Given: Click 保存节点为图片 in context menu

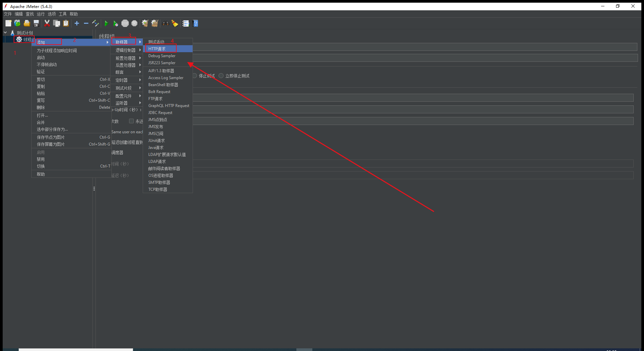Looking at the screenshot, I should 72,137.
